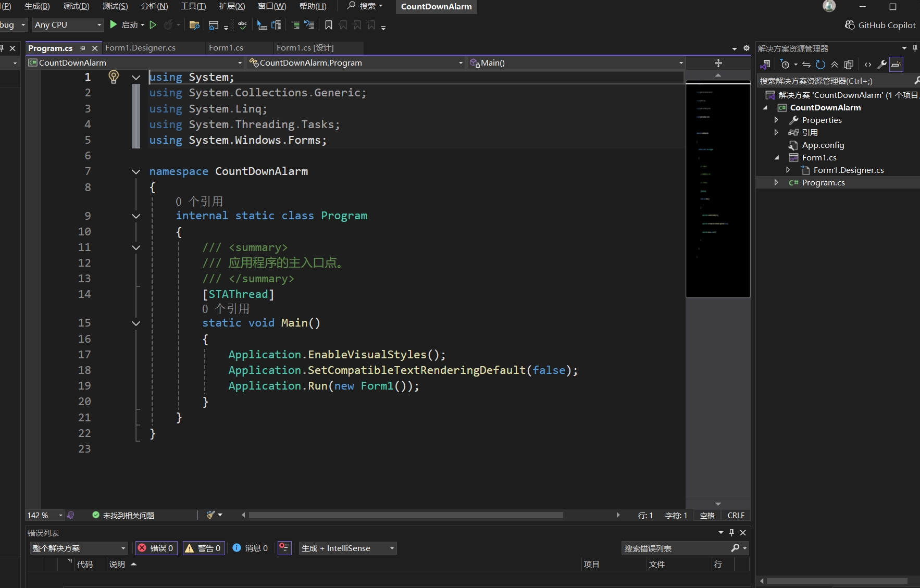This screenshot has width=920, height=588.
Task: Select App.config in Solution Explorer
Action: click(823, 145)
